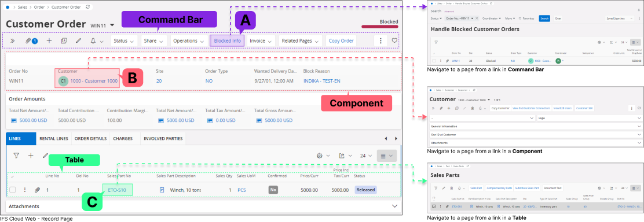Click C1 customer avatar badge in Customer Order

(63, 81)
